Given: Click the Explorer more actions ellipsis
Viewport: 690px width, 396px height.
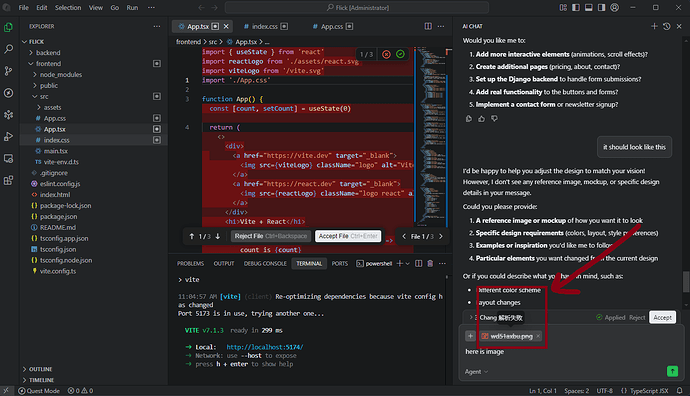Looking at the screenshot, I should [157, 26].
